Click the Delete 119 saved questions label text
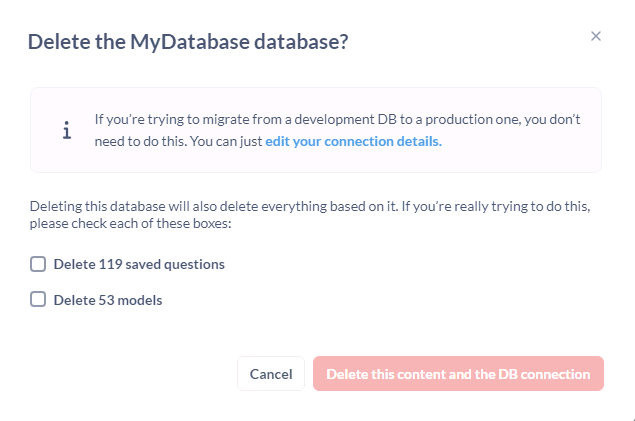 [139, 264]
